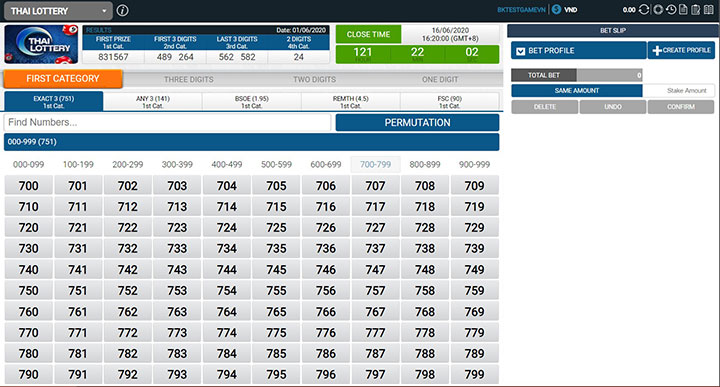Click the Find Numbers search field

[x=167, y=122]
